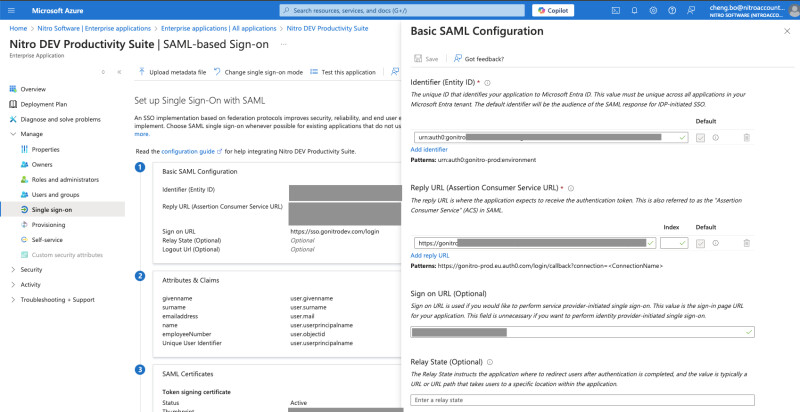
Task: Expand Troubleshooting + Support section
Action: tap(13, 300)
